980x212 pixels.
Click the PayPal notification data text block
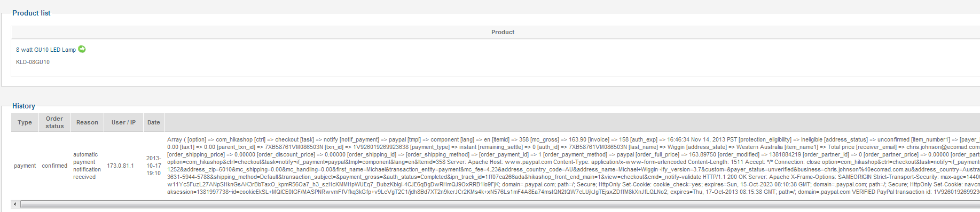coord(573,166)
